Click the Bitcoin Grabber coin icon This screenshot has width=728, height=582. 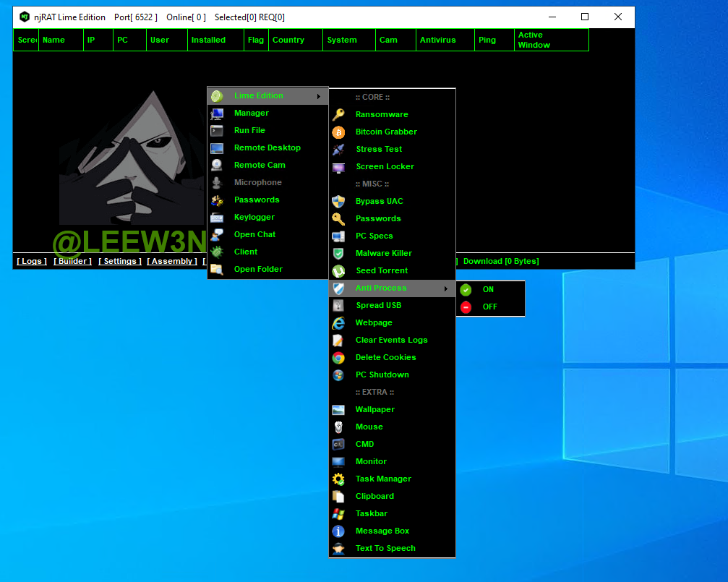click(338, 132)
